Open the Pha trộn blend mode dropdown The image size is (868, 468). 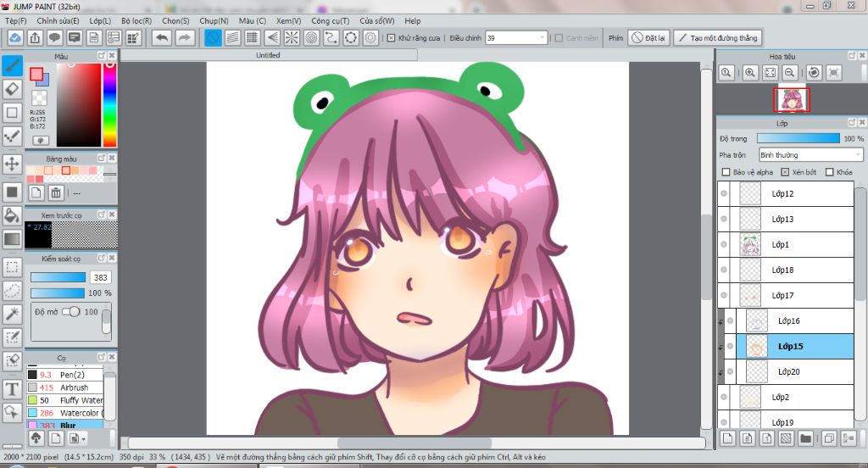coord(811,154)
